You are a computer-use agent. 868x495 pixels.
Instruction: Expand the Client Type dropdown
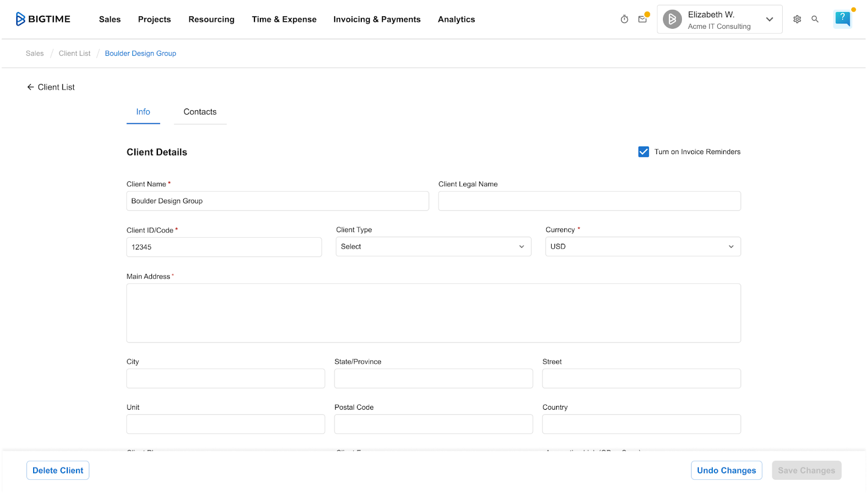[x=433, y=246]
